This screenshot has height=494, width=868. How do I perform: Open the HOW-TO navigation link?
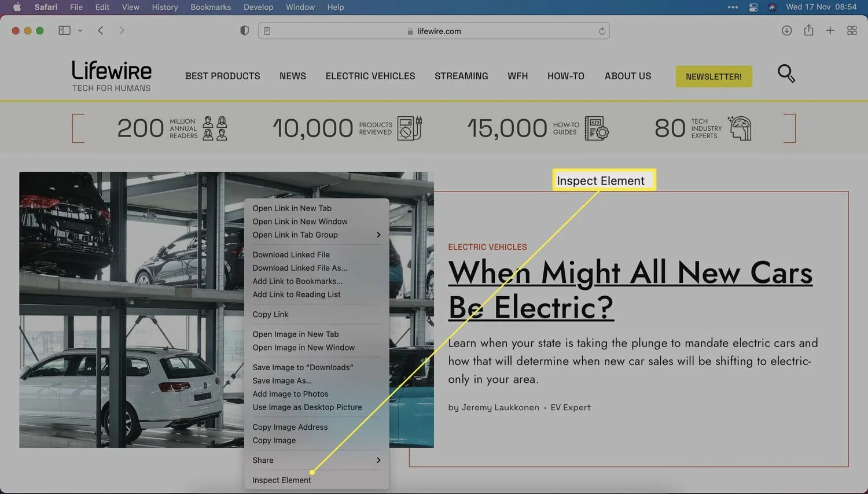pyautogui.click(x=566, y=76)
